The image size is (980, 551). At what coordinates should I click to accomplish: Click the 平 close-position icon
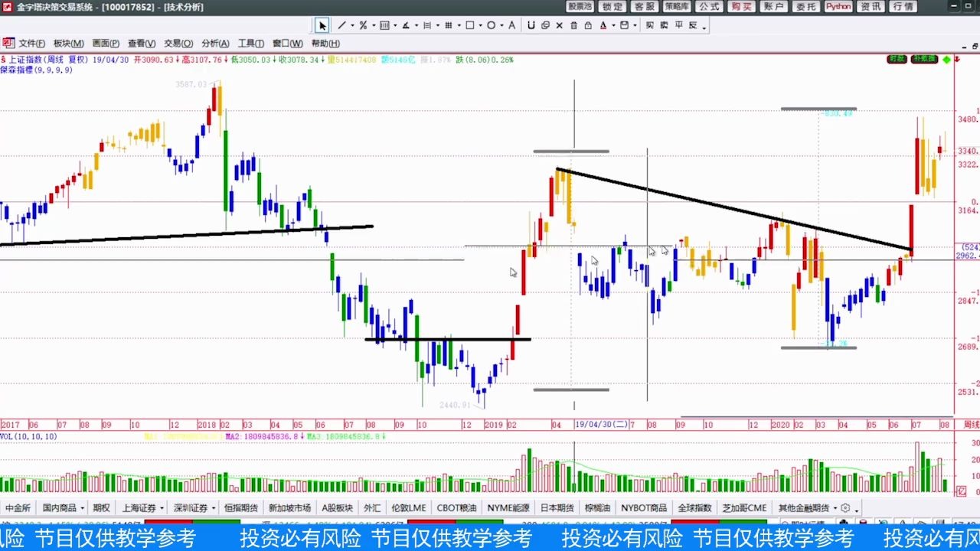coord(679,25)
